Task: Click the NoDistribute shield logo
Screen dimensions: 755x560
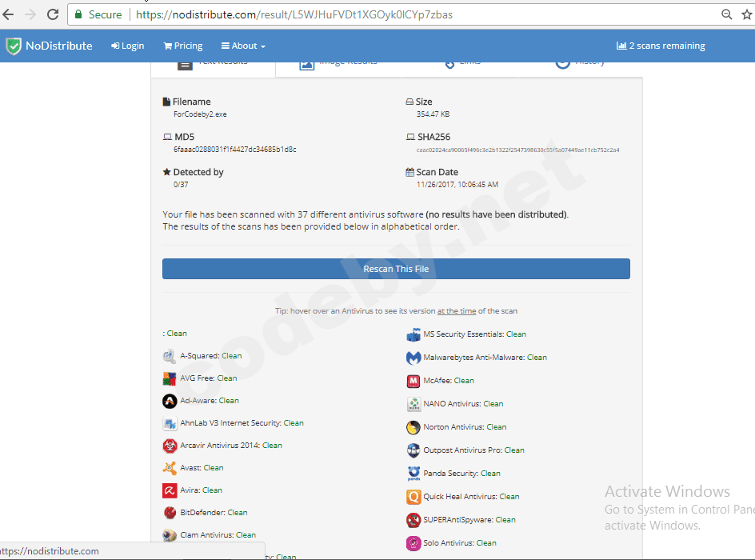Action: pos(14,46)
